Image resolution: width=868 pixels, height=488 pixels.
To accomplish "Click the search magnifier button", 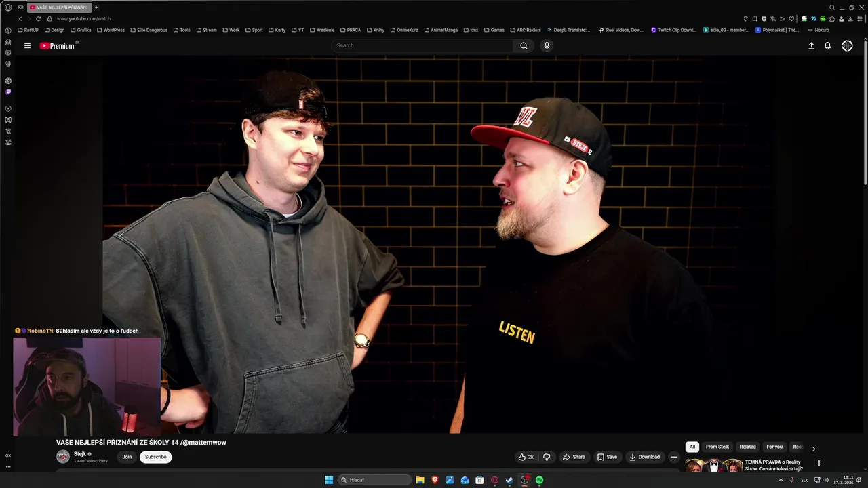I will tap(524, 45).
